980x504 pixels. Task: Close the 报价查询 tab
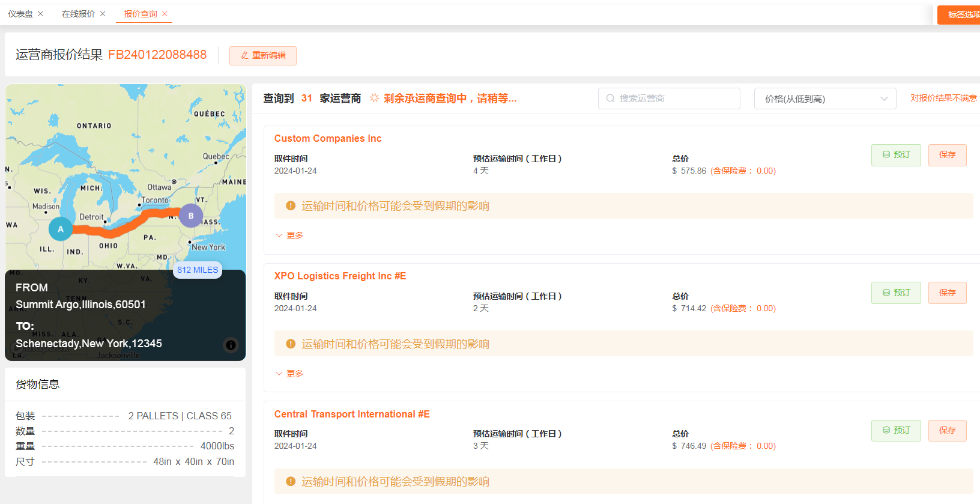[x=165, y=14]
